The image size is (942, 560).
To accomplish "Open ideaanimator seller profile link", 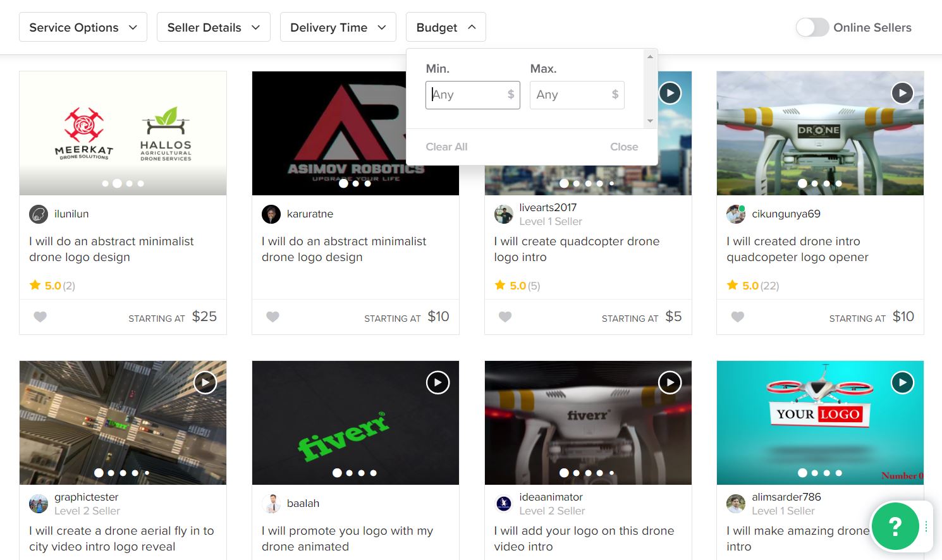I will (x=551, y=497).
